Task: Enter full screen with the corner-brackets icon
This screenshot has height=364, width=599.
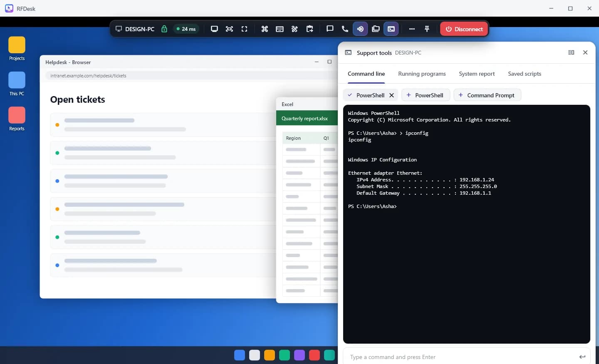Action: click(x=244, y=29)
